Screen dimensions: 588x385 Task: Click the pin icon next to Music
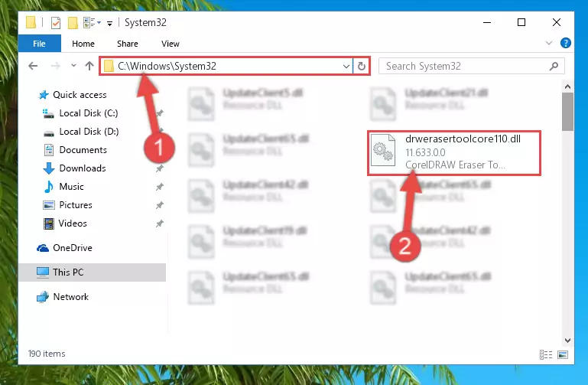160,187
